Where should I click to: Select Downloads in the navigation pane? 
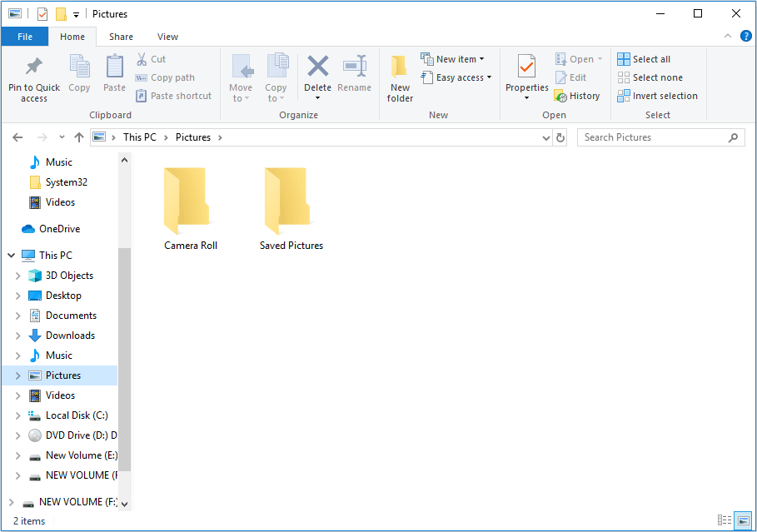pyautogui.click(x=70, y=336)
